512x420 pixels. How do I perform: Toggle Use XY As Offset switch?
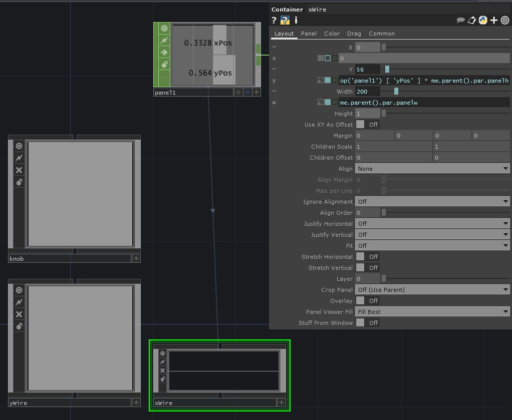click(x=367, y=125)
